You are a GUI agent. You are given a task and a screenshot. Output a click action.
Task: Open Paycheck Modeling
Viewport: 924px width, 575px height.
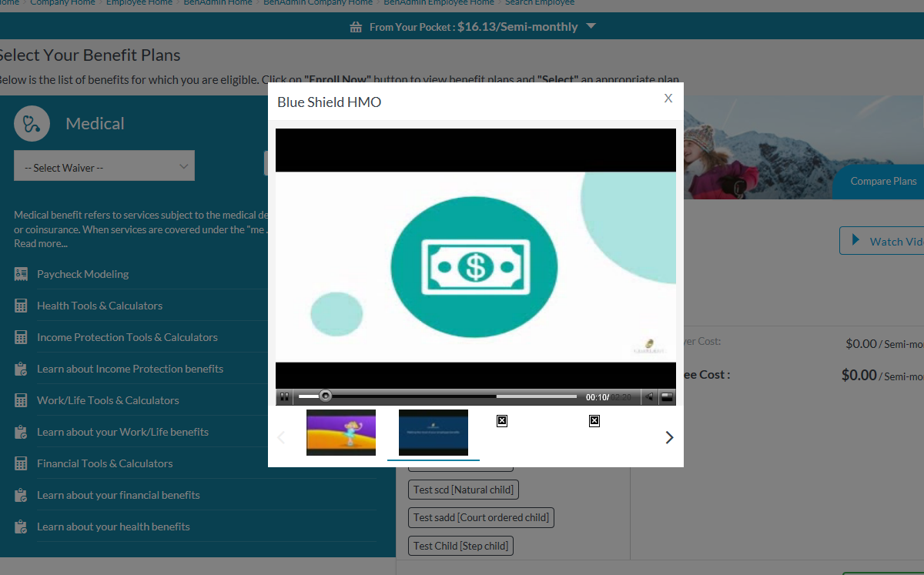(x=82, y=274)
